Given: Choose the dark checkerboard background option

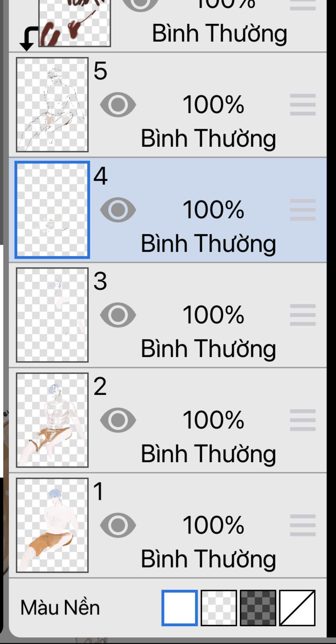Looking at the screenshot, I should [258, 608].
